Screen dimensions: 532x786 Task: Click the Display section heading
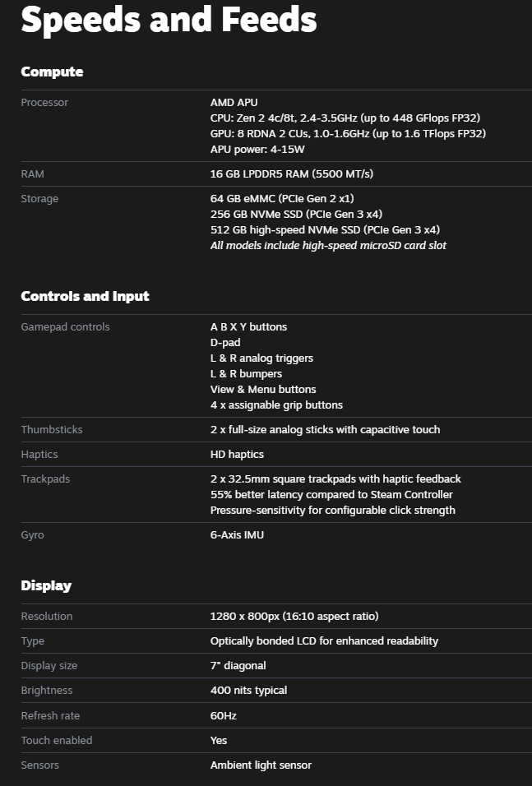click(x=46, y=585)
